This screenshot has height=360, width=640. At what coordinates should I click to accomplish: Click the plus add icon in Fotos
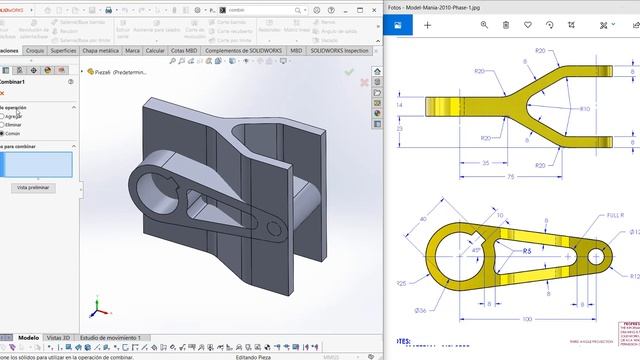427,25
